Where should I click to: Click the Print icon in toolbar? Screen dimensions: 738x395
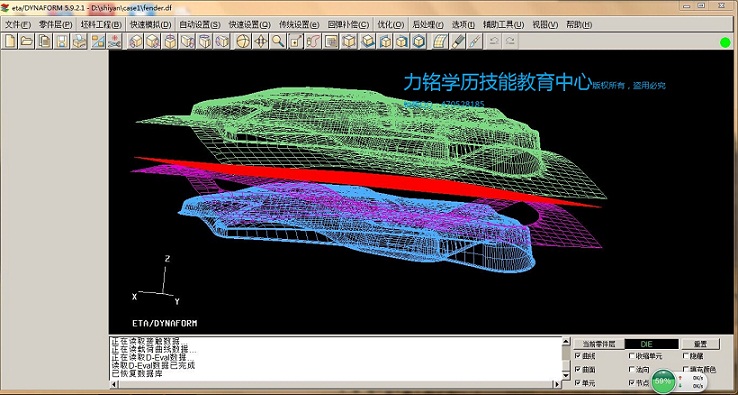(79, 41)
